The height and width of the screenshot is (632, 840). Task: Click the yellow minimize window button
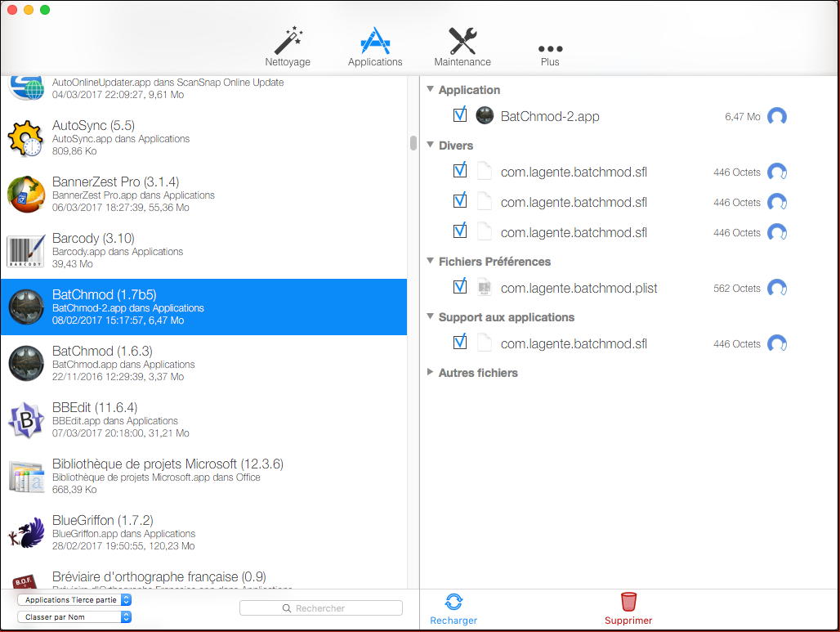pyautogui.click(x=29, y=10)
